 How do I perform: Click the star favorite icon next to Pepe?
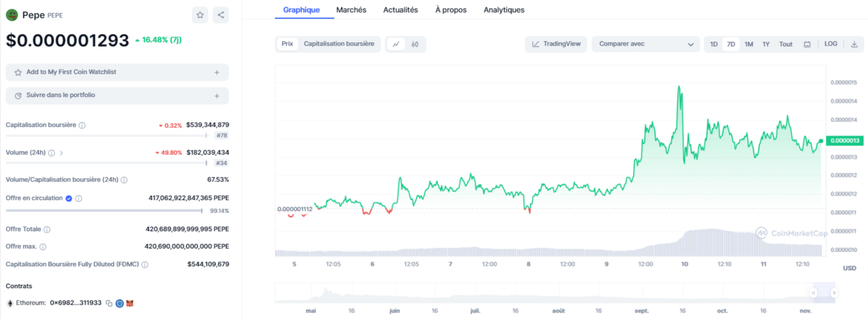pos(200,16)
